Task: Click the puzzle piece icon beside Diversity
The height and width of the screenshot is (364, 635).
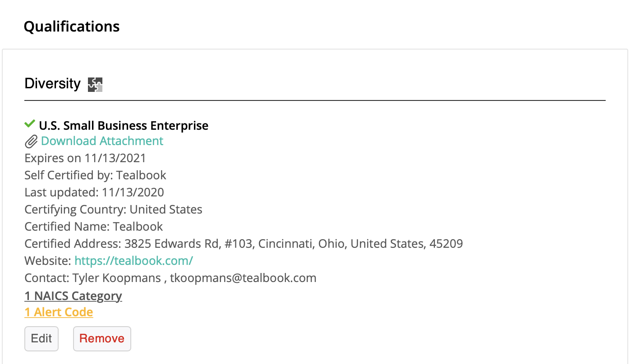Action: pos(95,84)
